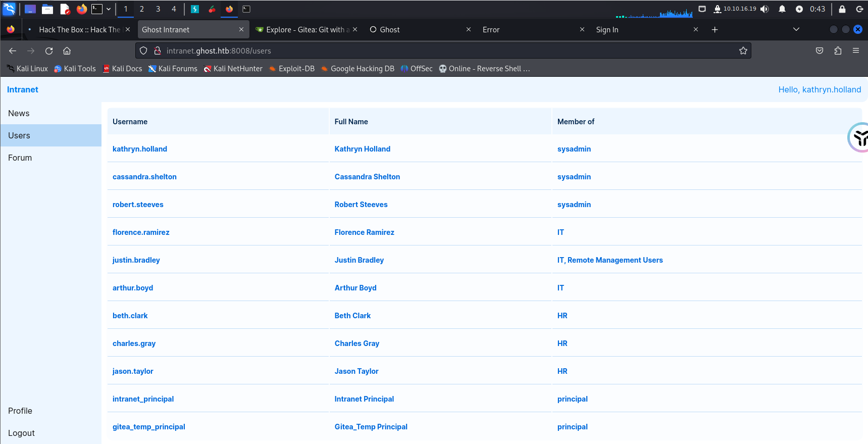The width and height of the screenshot is (868, 444).
Task: Expand the terminal launcher dropdown arrow
Action: pyautogui.click(x=109, y=9)
